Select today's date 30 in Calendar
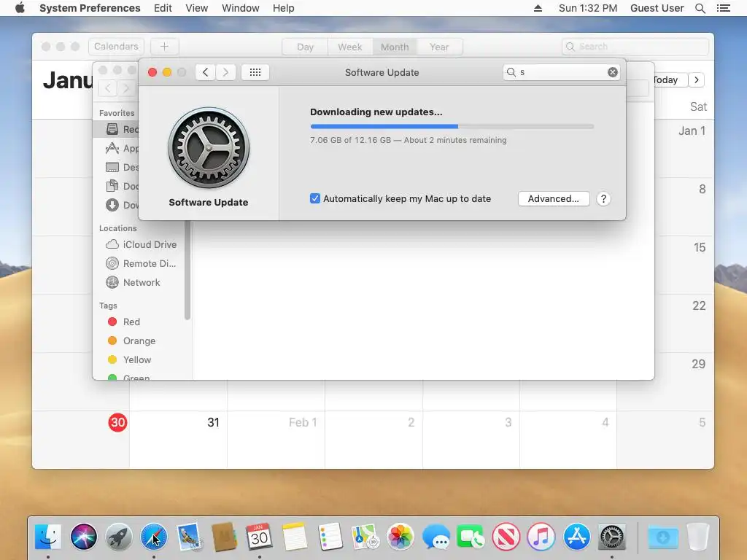Image resolution: width=747 pixels, height=560 pixels. point(117,422)
